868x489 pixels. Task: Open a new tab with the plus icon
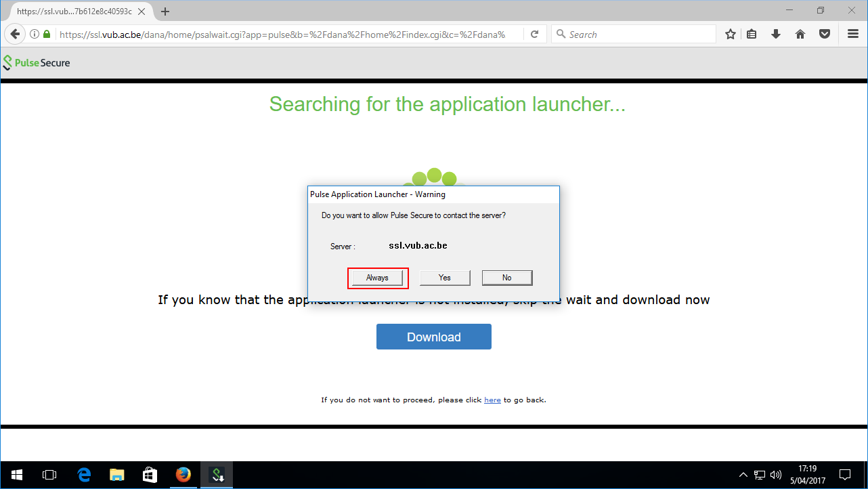coord(165,12)
